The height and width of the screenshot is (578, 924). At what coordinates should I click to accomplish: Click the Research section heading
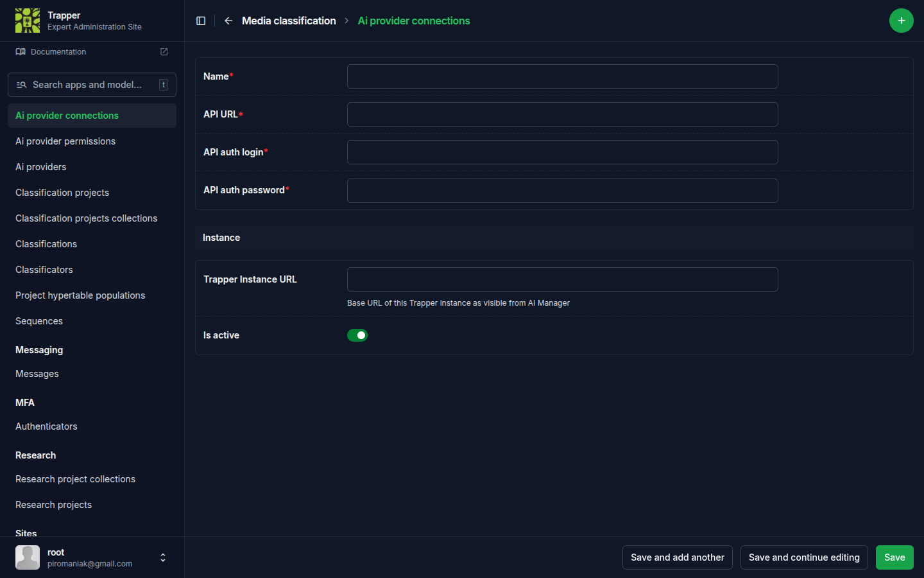[x=36, y=455]
